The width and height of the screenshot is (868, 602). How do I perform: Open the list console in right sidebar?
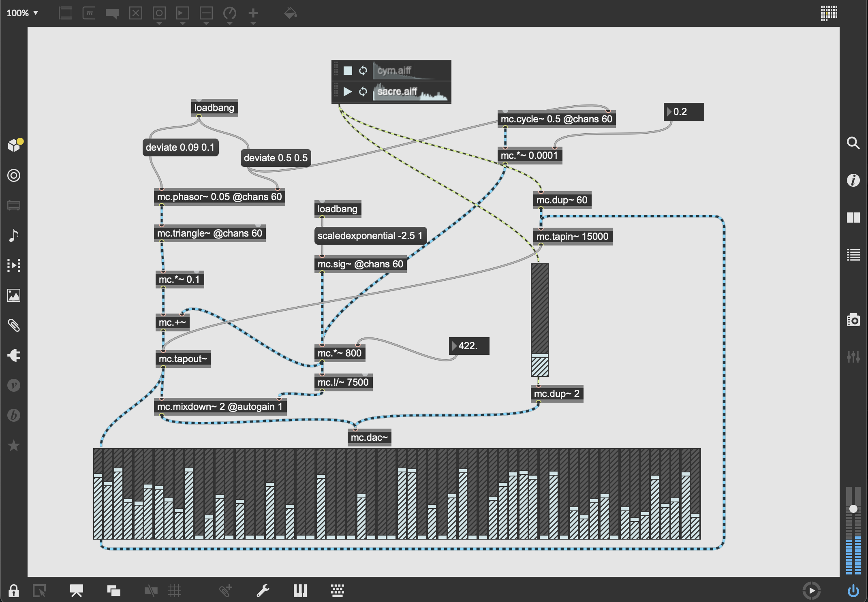click(853, 255)
